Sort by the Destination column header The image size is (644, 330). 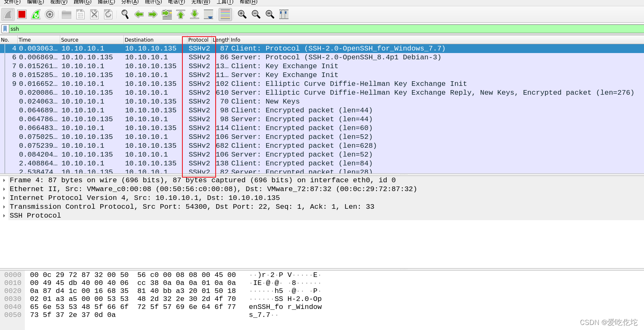[x=155, y=40]
